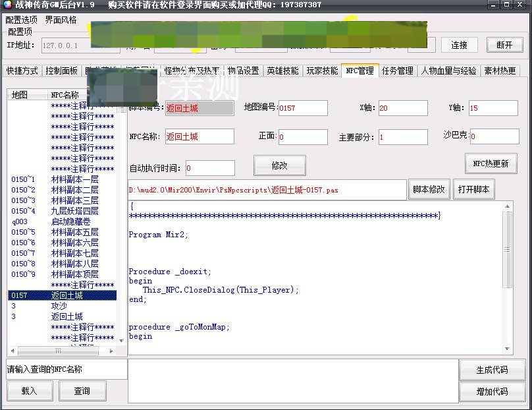Viewport: 532px width, 410px height.
Task: Click the 修改 button
Action: (280, 165)
